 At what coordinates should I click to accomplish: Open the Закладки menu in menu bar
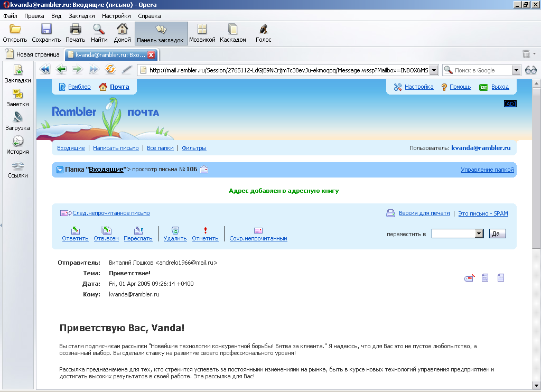(82, 16)
